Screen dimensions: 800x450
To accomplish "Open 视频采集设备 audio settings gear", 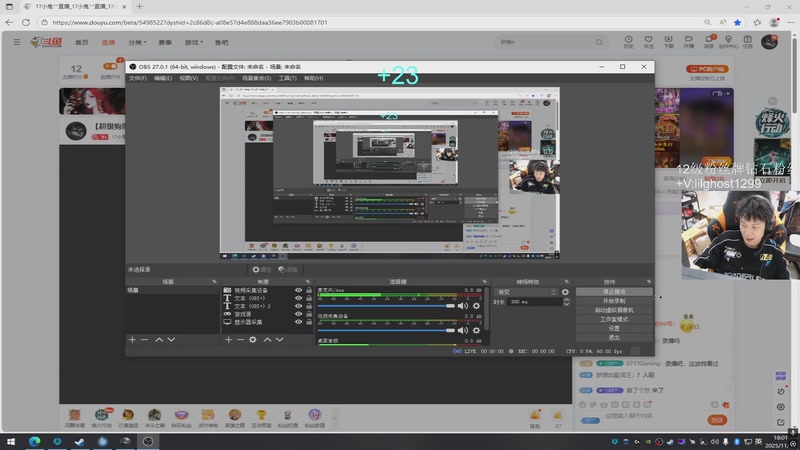I will [476, 330].
